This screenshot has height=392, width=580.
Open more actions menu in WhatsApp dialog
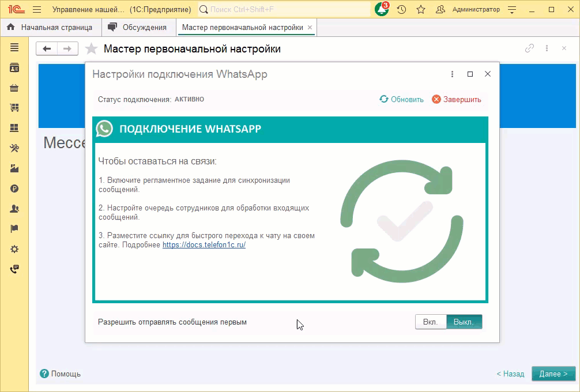click(452, 74)
